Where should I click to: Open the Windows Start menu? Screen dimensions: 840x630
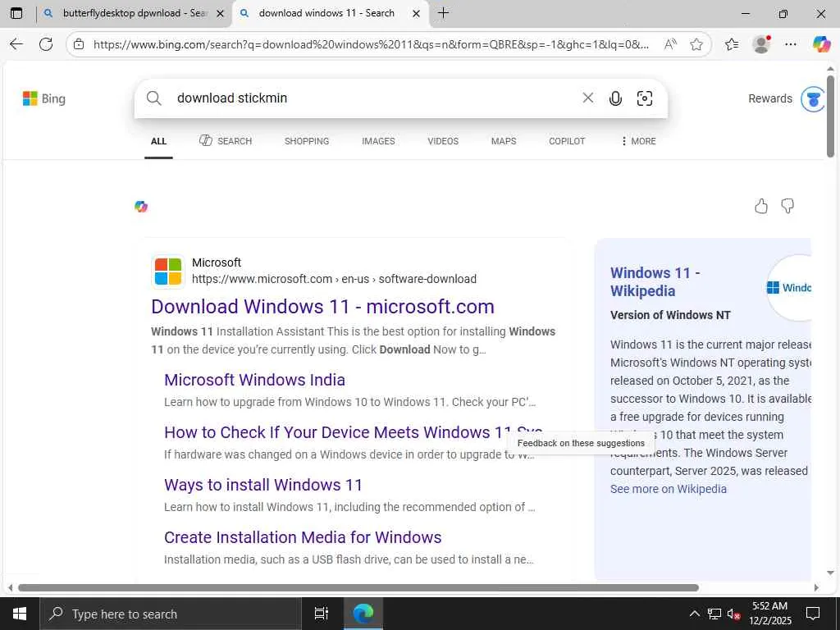coord(20,614)
